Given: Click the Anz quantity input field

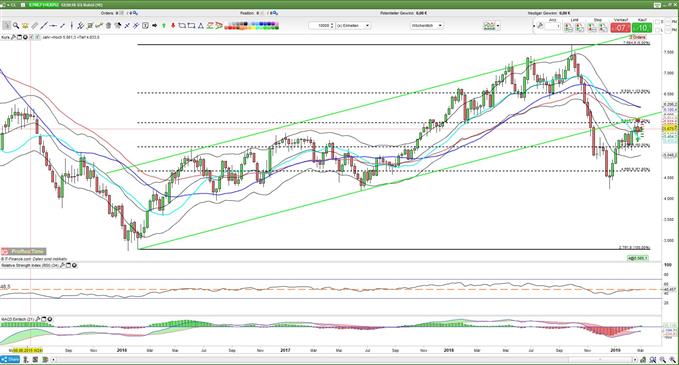Looking at the screenshot, I should coord(553,26).
